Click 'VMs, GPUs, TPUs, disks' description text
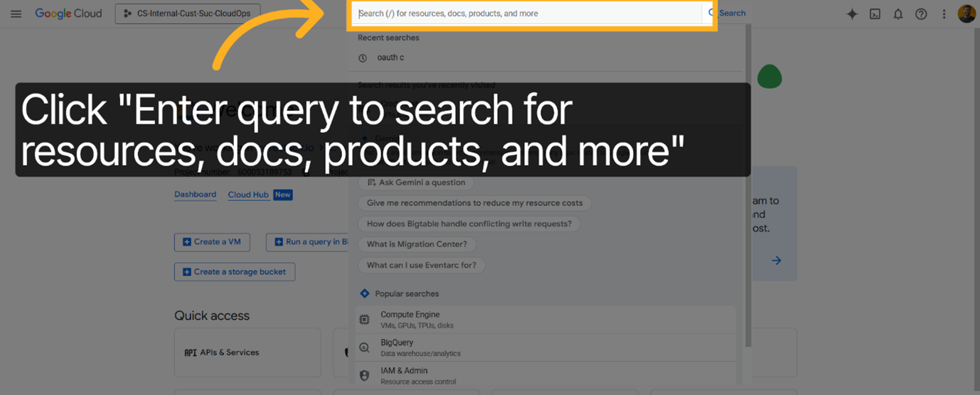Image resolution: width=980 pixels, height=395 pixels. click(x=417, y=326)
